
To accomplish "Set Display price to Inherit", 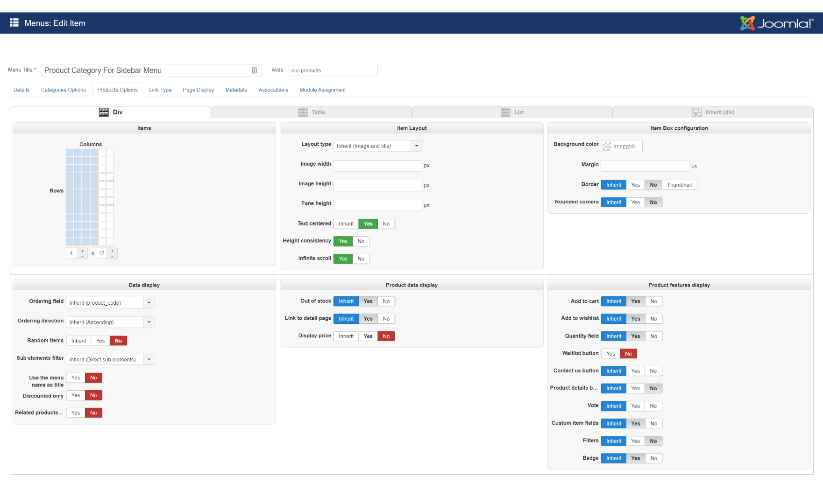I will [346, 336].
